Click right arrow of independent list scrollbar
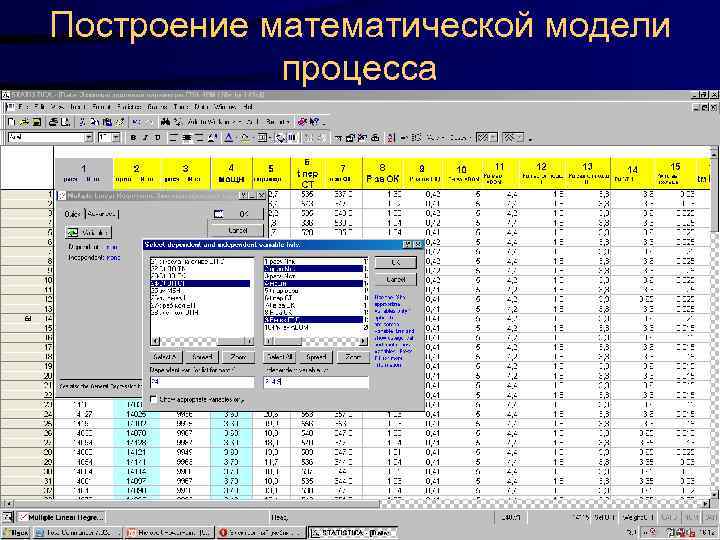Screen dimensions: 720x540 (363, 341)
